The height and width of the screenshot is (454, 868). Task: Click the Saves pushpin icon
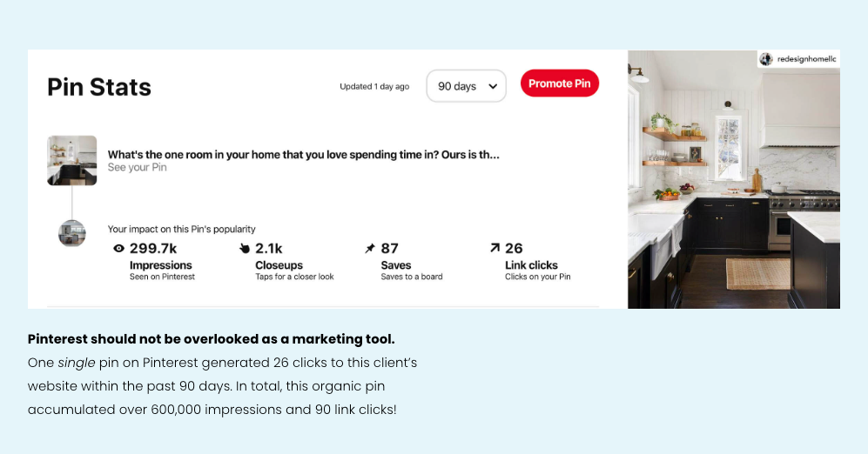tap(370, 249)
